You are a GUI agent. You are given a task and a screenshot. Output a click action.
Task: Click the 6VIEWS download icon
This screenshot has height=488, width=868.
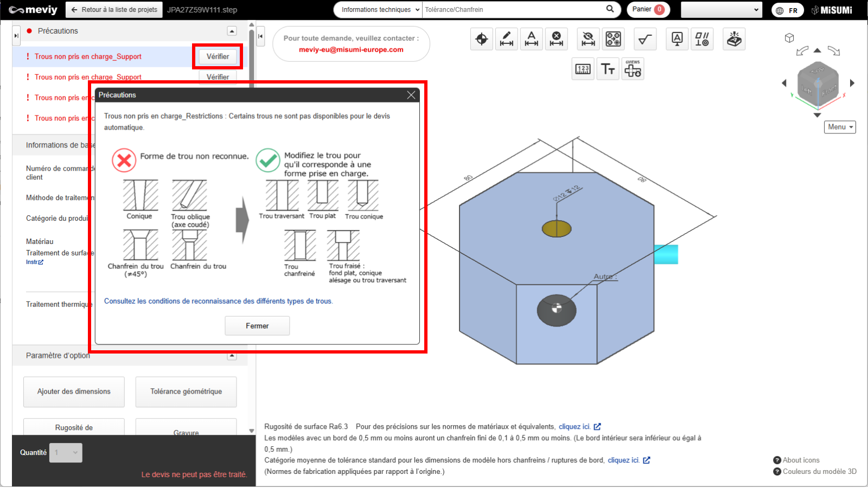633,69
